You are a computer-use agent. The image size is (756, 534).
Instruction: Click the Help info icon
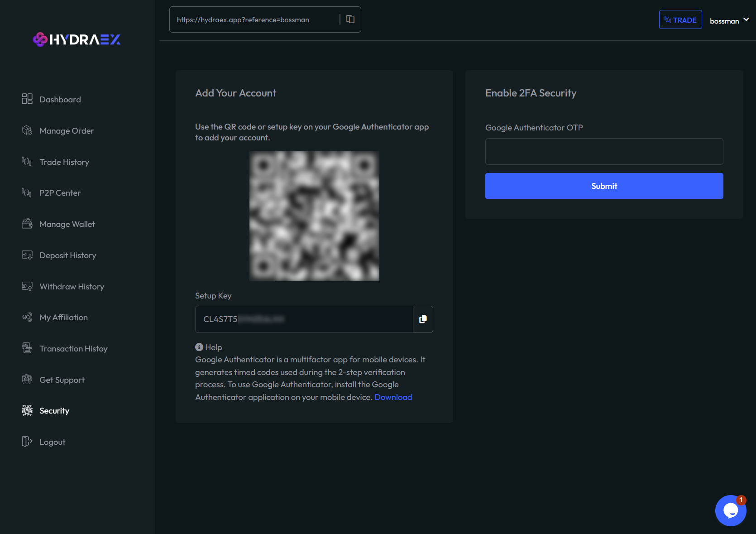tap(199, 347)
